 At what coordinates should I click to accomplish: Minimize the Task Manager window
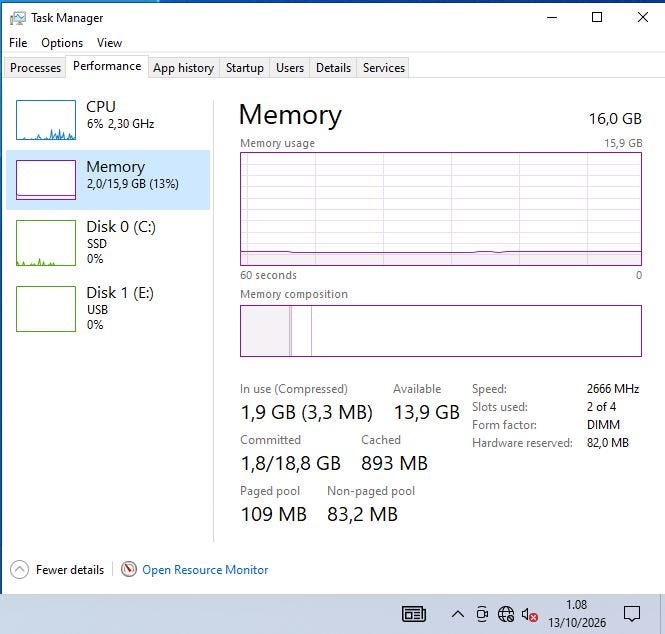[552, 17]
